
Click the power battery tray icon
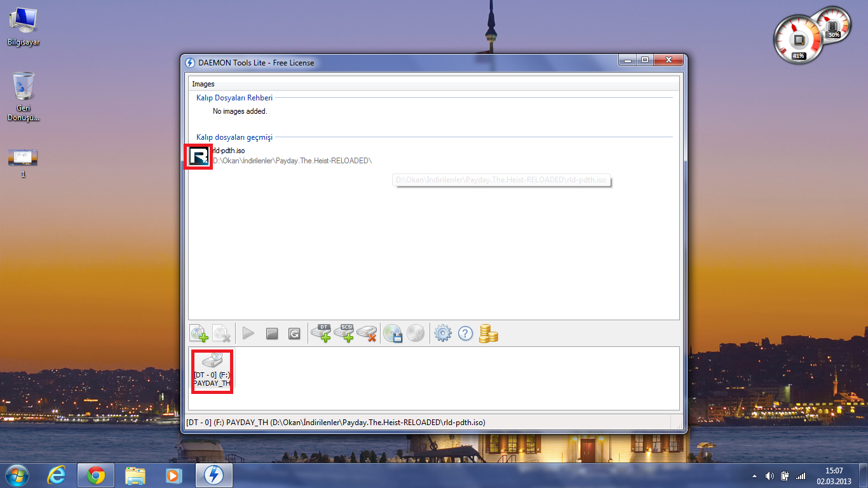785,476
